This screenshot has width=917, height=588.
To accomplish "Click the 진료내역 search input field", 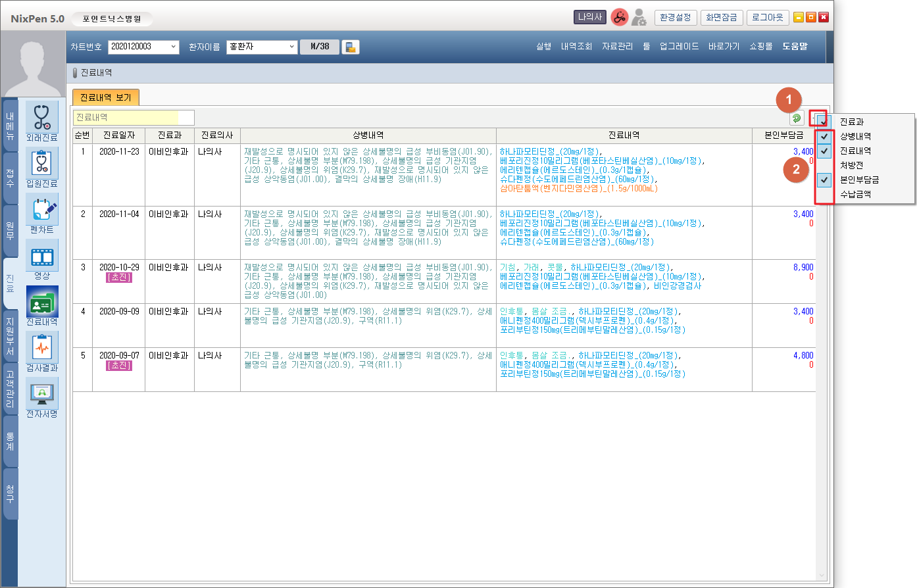I will click(133, 118).
